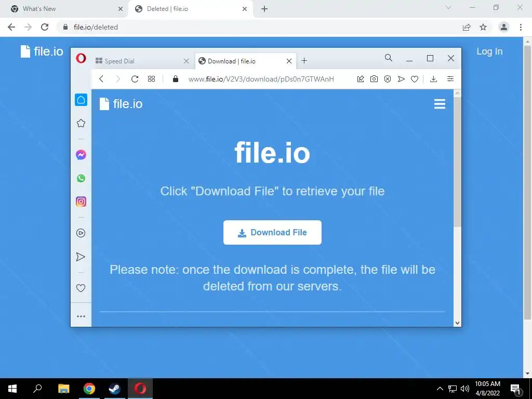Reload page in Opera window
This screenshot has width=532, height=399.
[135, 79]
